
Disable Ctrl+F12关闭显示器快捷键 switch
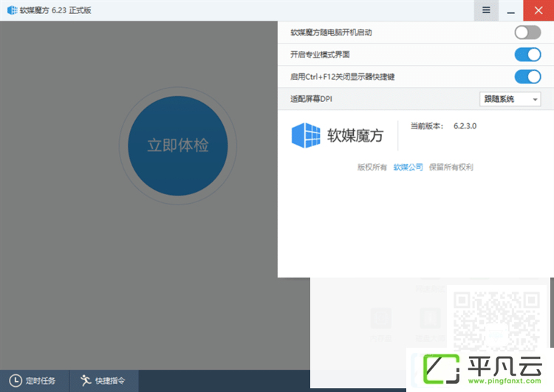click(527, 77)
